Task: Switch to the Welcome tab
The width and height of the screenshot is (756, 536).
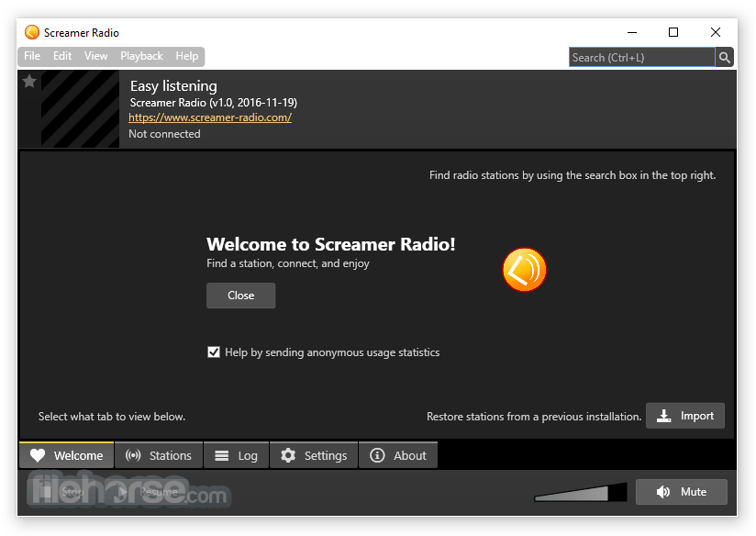Action: coord(67,455)
